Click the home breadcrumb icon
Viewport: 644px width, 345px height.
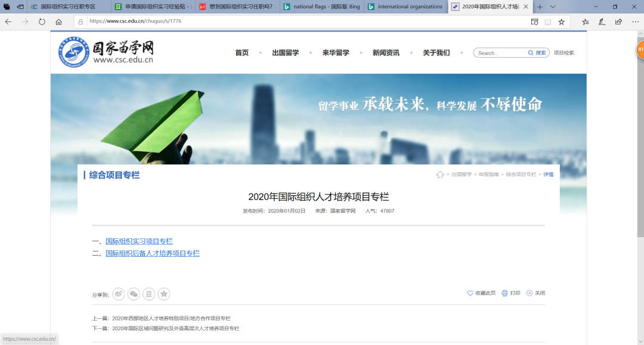(440, 175)
